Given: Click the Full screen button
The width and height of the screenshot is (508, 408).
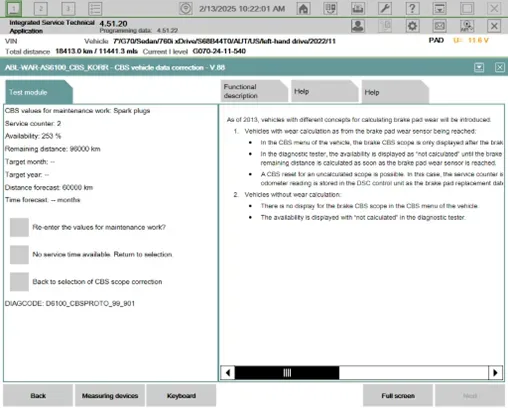Looking at the screenshot, I should [x=398, y=396].
